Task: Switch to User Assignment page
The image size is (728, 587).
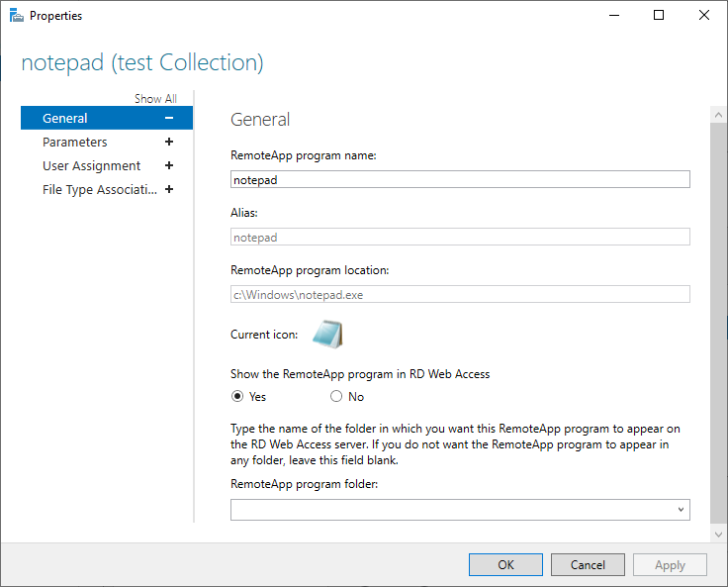Action: coord(91,165)
